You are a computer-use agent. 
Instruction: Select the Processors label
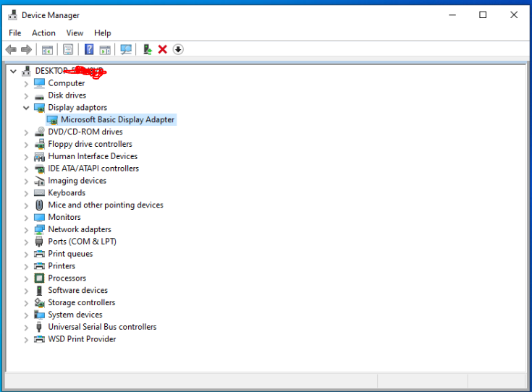(67, 278)
